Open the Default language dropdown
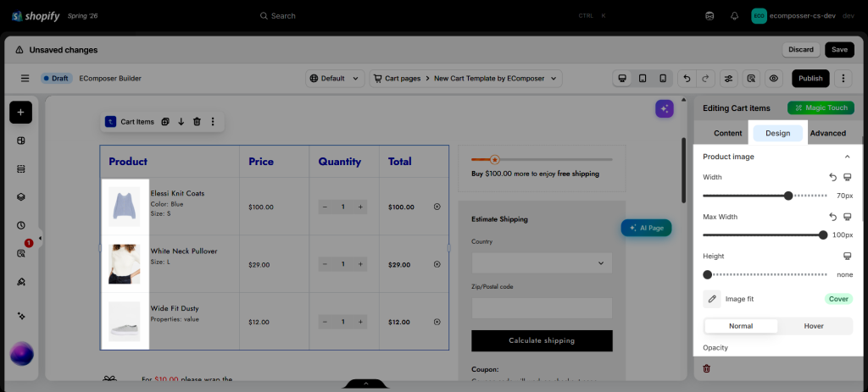Viewport: 868px width, 392px height. (x=335, y=79)
